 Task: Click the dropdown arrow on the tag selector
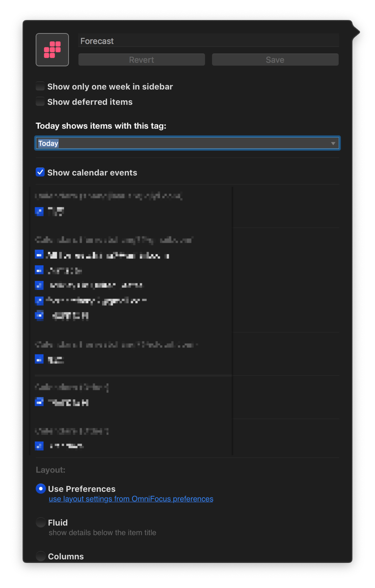click(333, 143)
